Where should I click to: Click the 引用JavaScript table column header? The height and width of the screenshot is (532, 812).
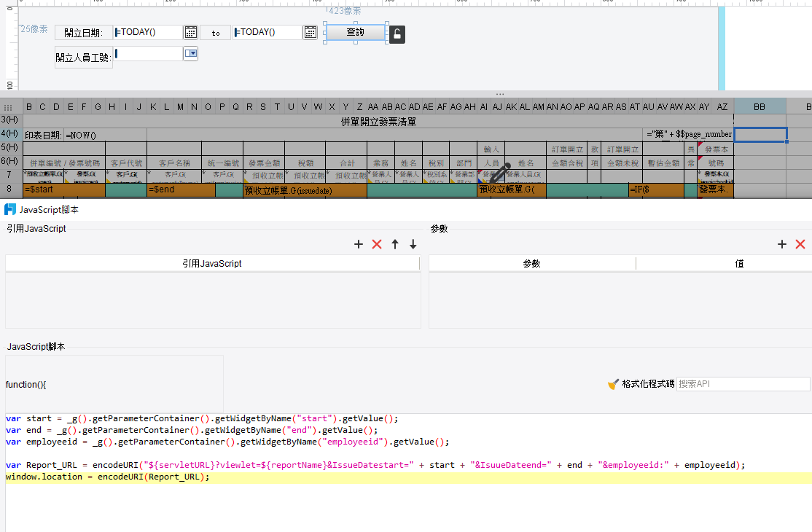(x=212, y=263)
